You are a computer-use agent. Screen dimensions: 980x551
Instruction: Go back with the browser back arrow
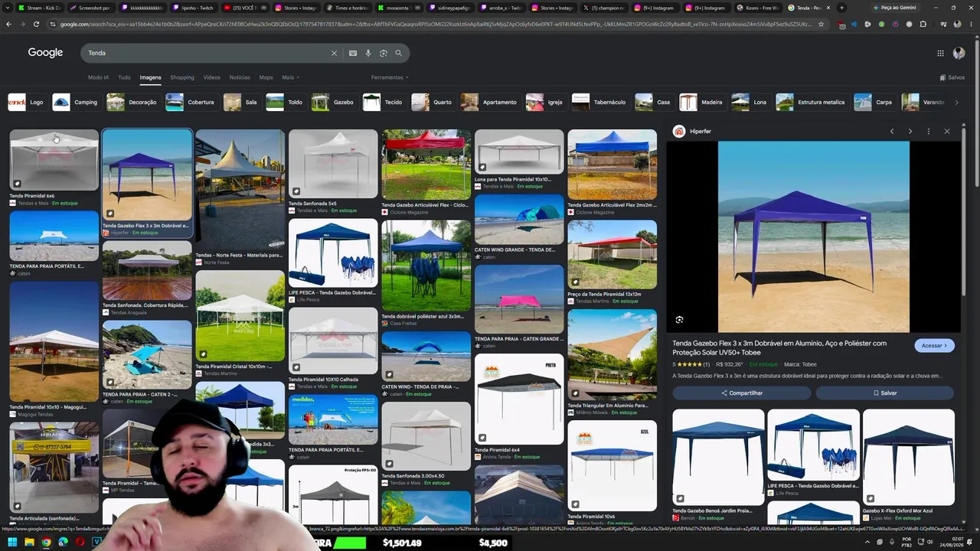coord(8,24)
